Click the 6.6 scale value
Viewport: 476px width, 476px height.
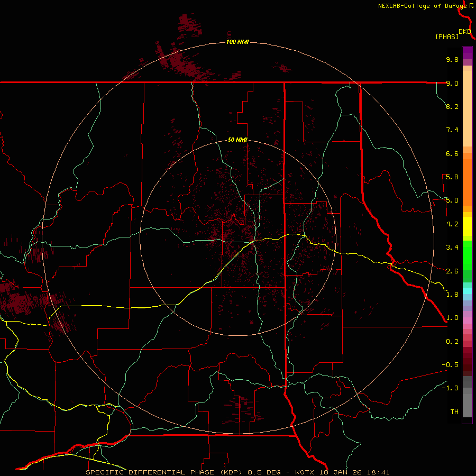click(x=452, y=153)
